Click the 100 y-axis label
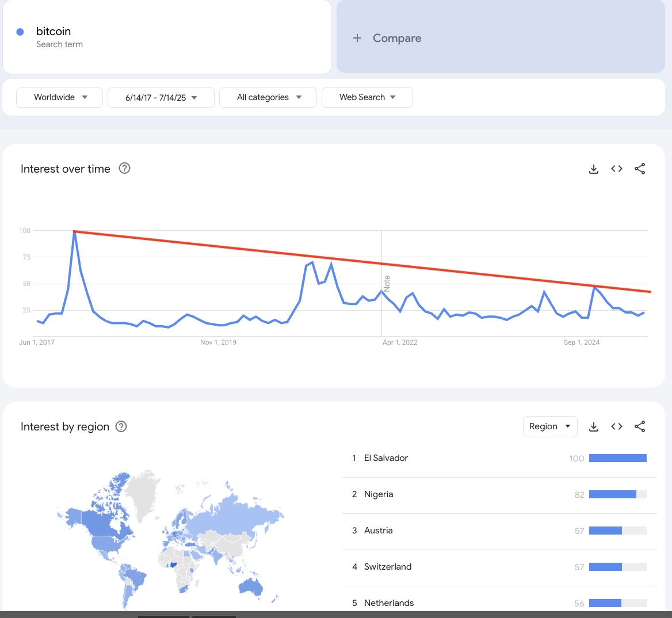Screen dimensions: 672x618 [x=25, y=231]
